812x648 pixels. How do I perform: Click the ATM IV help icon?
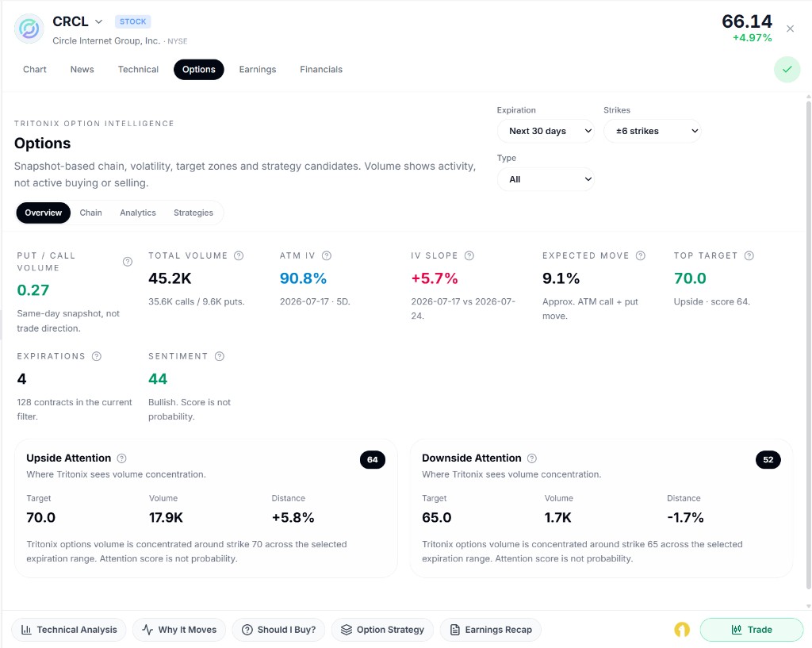[x=327, y=255]
